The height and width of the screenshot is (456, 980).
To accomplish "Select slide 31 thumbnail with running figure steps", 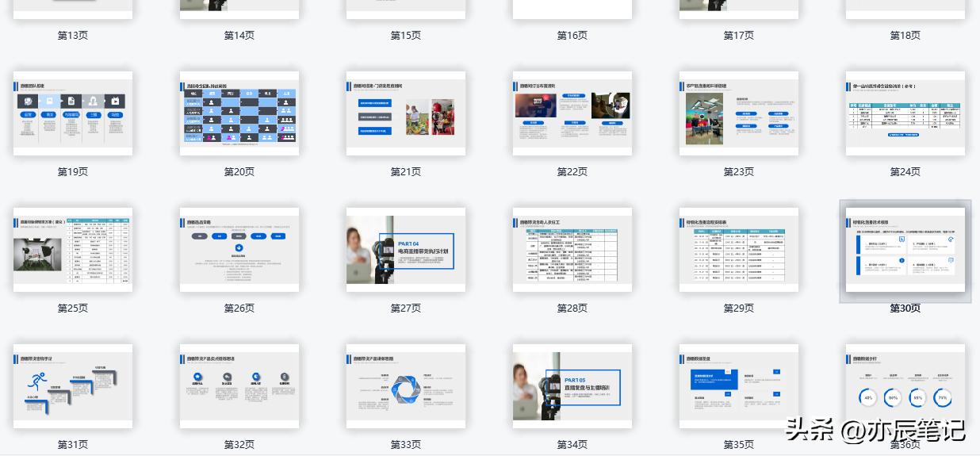I will click(73, 386).
